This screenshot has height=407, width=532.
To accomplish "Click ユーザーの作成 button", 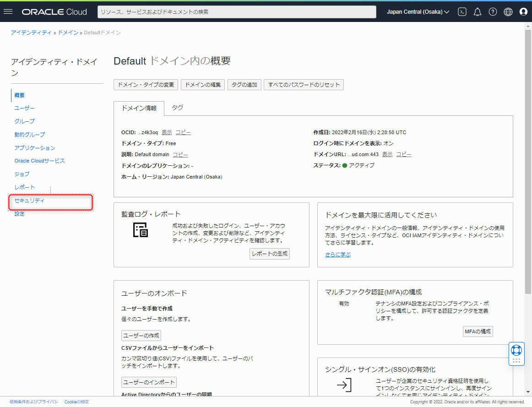I will [x=141, y=336].
